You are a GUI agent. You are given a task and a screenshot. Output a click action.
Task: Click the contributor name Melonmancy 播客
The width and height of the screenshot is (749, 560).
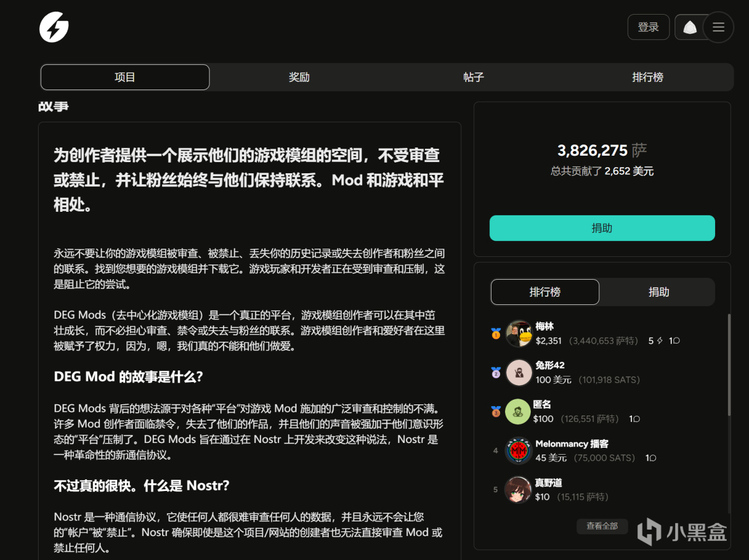(x=572, y=444)
